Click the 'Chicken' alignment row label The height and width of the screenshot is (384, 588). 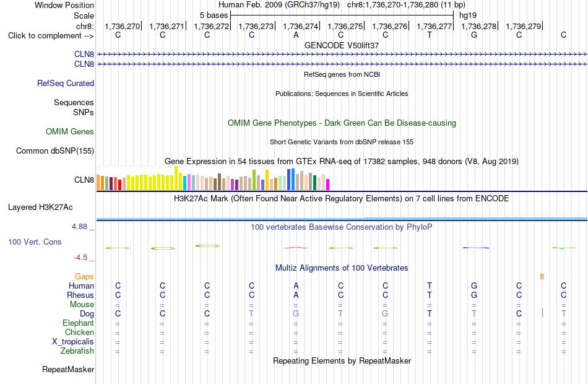(79, 333)
